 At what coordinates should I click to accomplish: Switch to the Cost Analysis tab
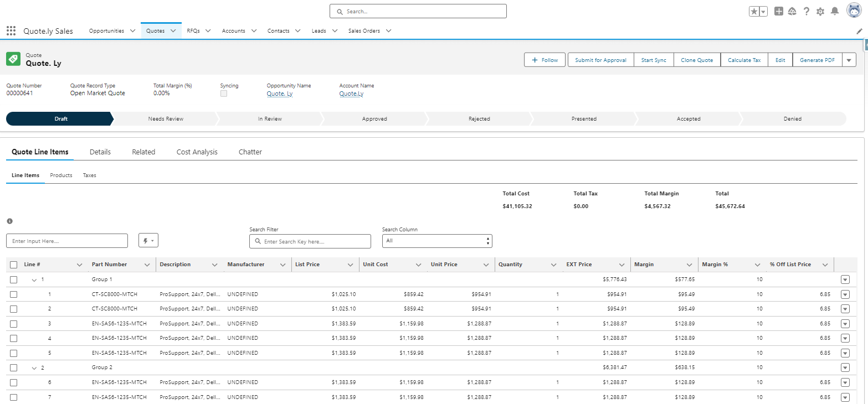(197, 152)
